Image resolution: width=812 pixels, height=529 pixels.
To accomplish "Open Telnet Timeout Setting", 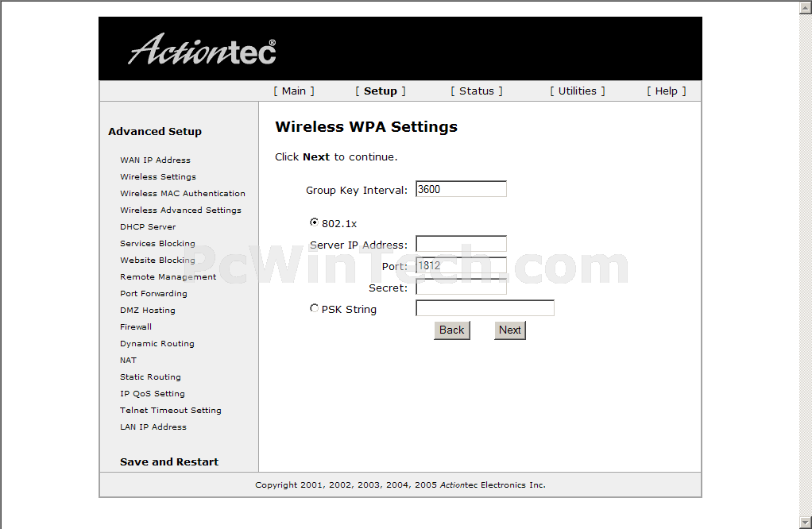I will 170,410.
